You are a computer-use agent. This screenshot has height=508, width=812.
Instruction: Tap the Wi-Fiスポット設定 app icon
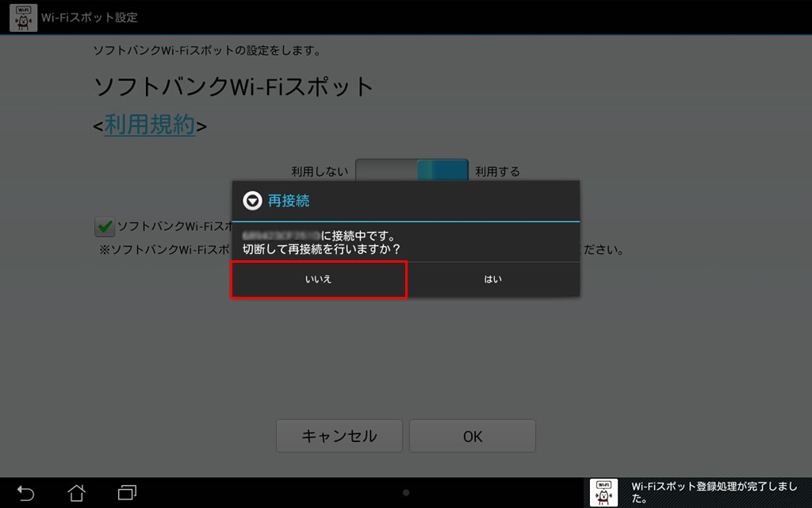(23, 17)
